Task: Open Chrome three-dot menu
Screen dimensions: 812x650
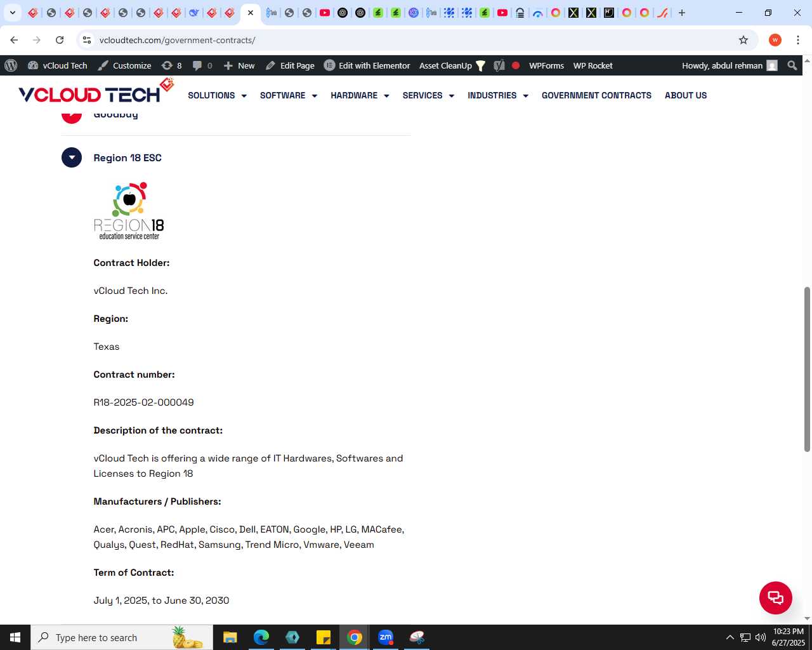Action: point(798,40)
